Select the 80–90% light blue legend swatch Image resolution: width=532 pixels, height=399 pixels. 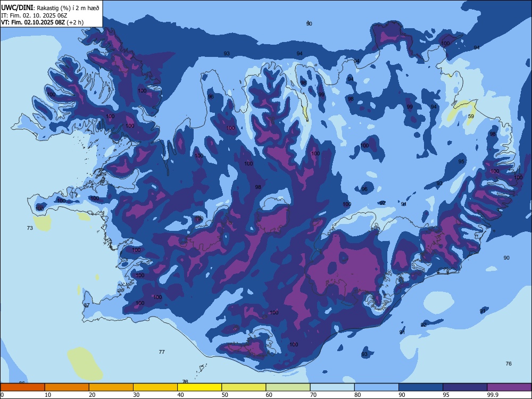coord(376,387)
